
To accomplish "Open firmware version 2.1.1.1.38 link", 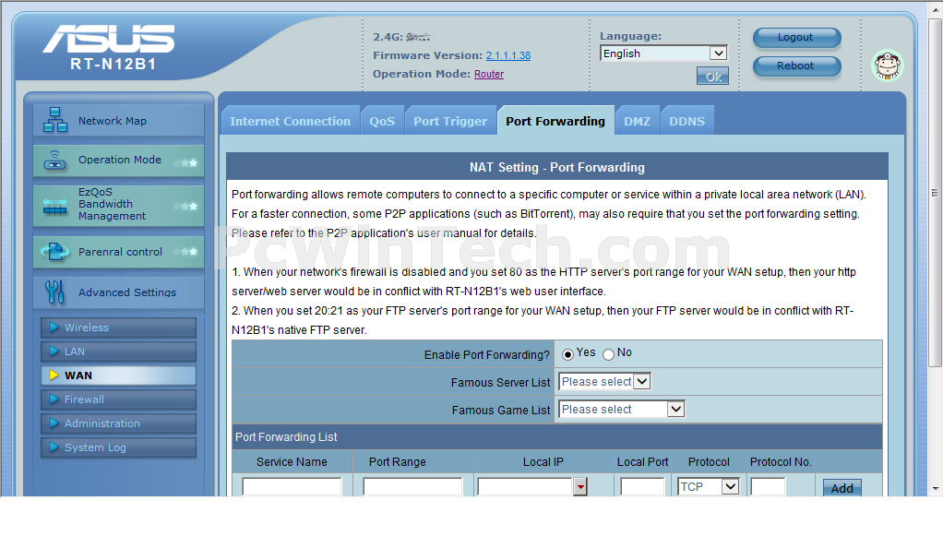I will [x=508, y=55].
